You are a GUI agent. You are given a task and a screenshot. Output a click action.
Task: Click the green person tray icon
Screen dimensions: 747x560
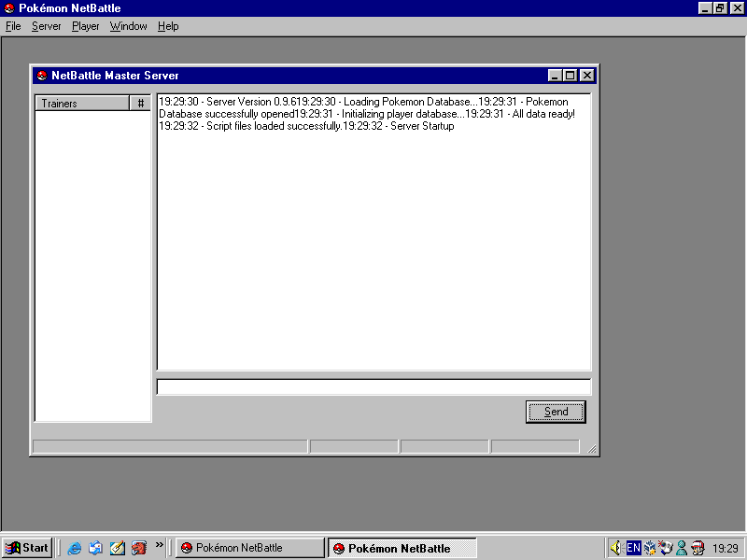pyautogui.click(x=682, y=548)
